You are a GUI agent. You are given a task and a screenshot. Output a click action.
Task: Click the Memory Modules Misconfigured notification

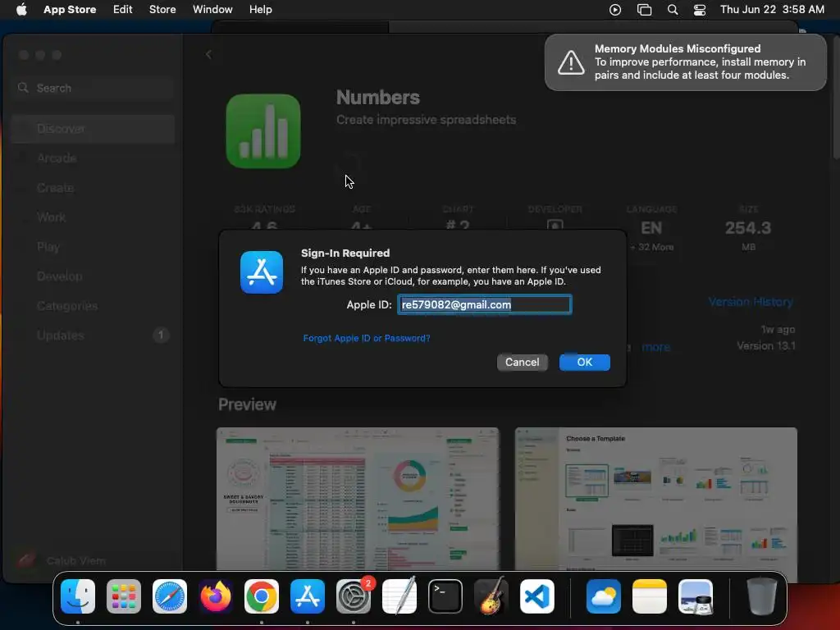[x=685, y=62]
